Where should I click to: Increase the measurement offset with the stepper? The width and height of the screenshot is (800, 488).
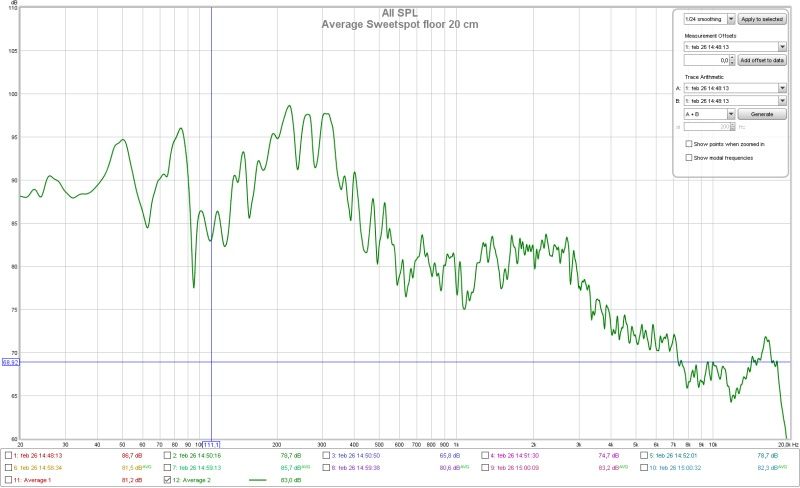pyautogui.click(x=731, y=58)
